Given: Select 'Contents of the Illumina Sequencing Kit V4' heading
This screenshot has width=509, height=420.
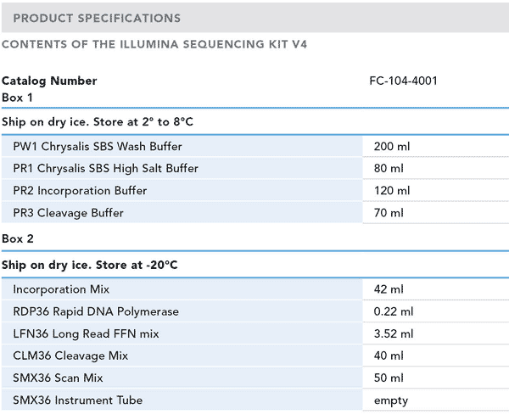Looking at the screenshot, I should click(154, 44).
